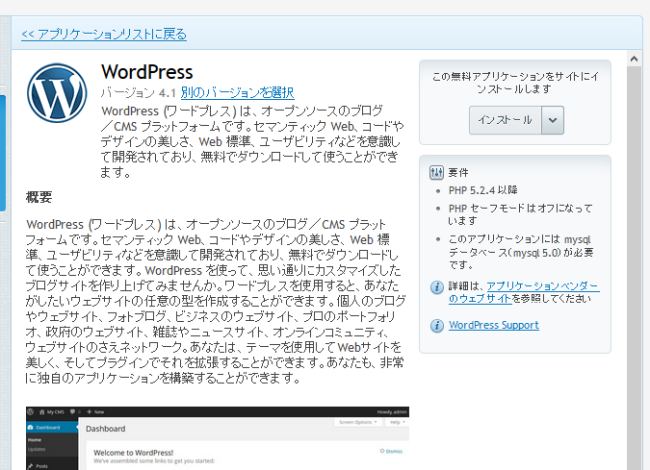Click info icon beside 詳細は text
The width and height of the screenshot is (650, 470).
pyautogui.click(x=437, y=287)
